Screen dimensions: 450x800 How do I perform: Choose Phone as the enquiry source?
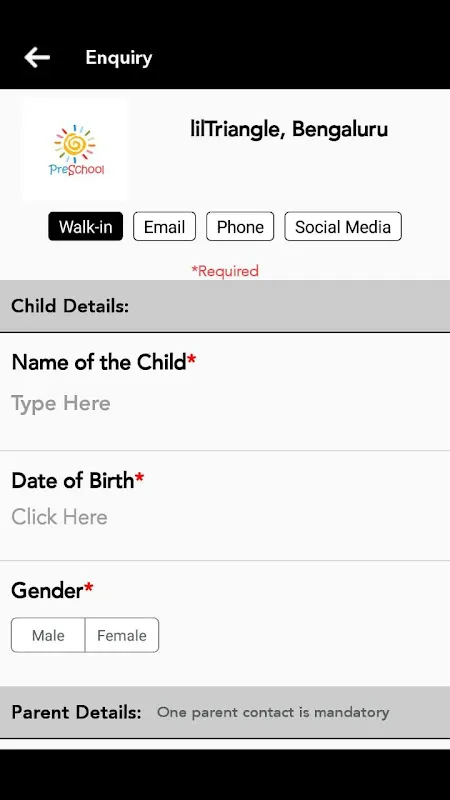[240, 227]
